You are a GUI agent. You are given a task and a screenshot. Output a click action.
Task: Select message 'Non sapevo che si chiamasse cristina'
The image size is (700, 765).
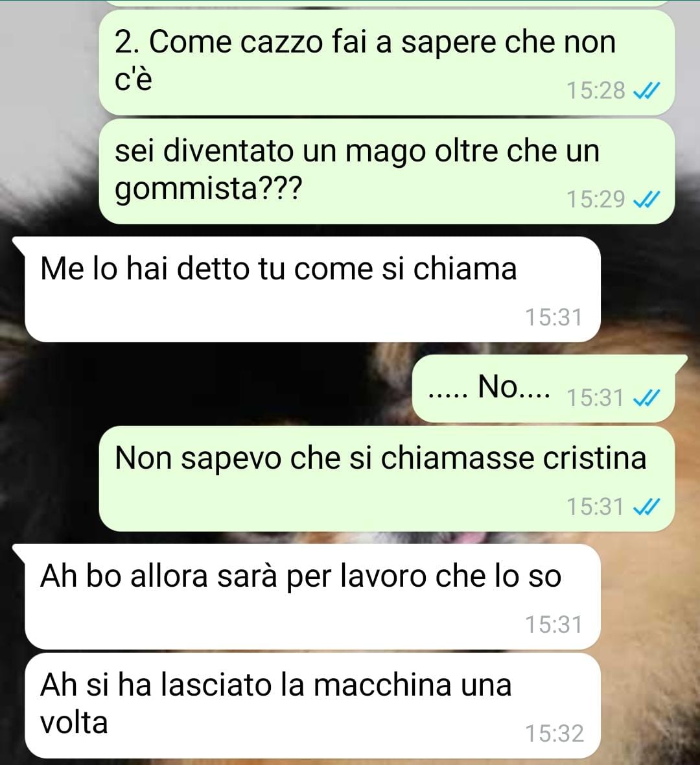click(387, 478)
